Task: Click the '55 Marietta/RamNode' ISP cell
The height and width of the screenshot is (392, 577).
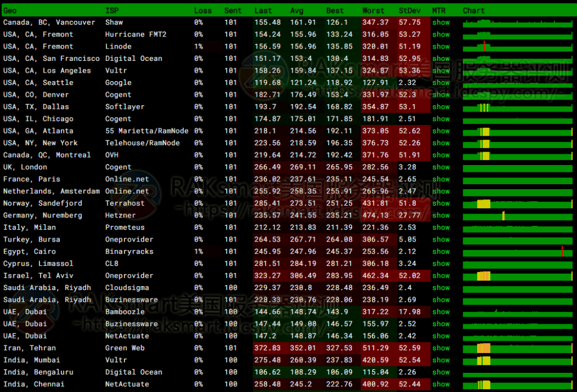Action: pos(147,131)
